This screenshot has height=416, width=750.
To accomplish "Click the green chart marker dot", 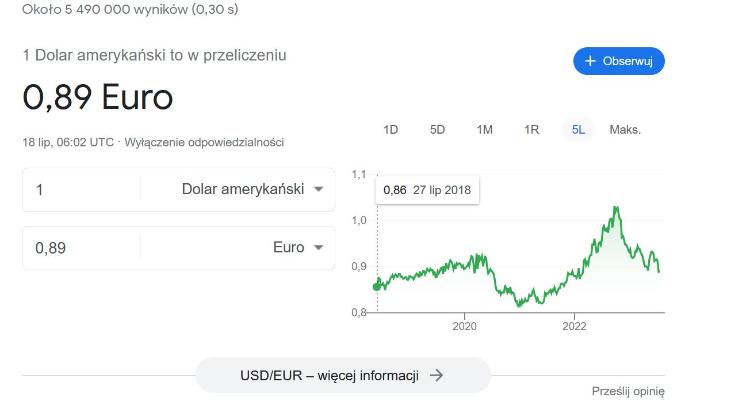I will pyautogui.click(x=377, y=286).
